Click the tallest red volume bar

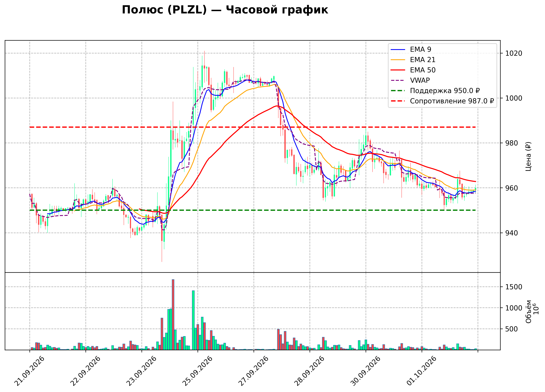[173, 315]
